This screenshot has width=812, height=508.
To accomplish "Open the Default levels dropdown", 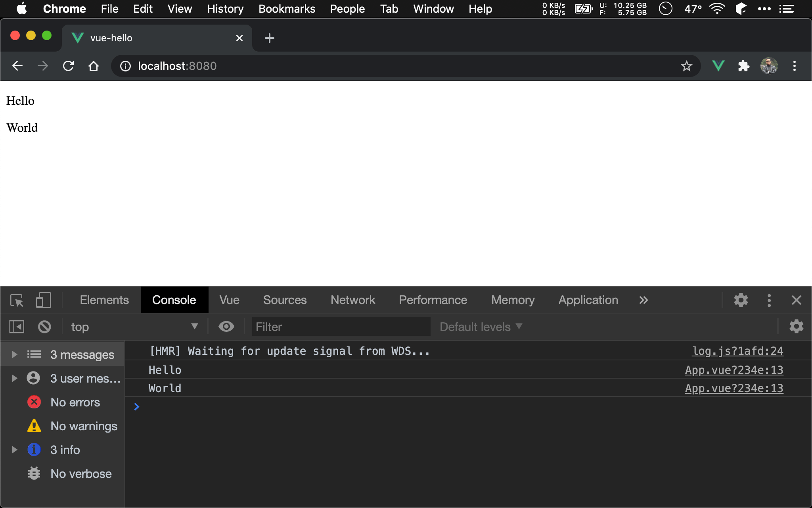I will (x=481, y=327).
